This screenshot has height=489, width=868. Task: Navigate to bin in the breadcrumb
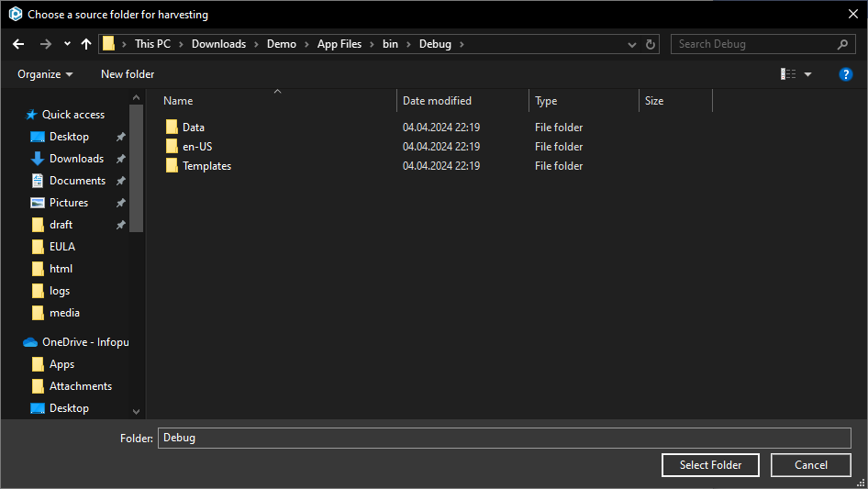pos(390,44)
